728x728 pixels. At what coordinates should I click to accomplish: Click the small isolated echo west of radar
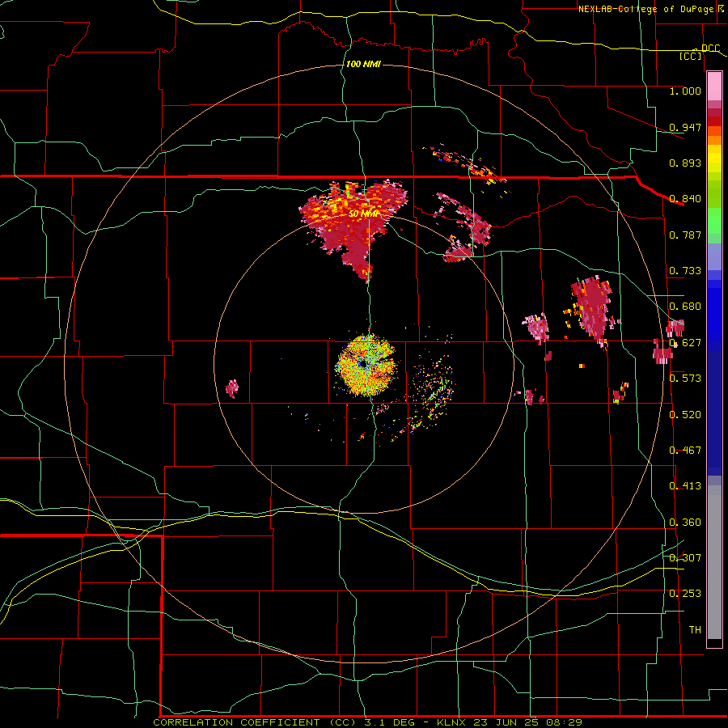tap(232, 388)
